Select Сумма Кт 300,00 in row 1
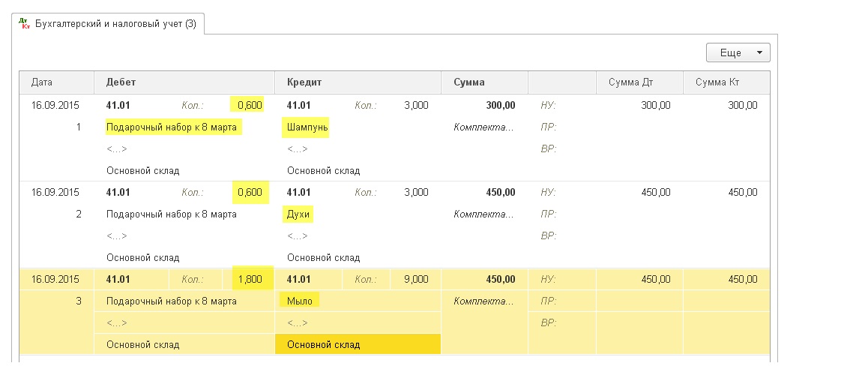The image size is (868, 375). point(743,105)
